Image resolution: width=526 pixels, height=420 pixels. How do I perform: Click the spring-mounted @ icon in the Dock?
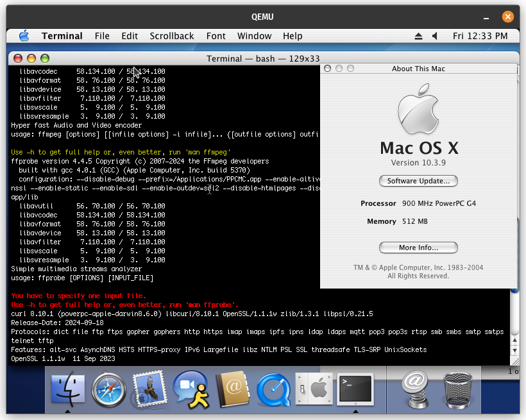[x=416, y=389]
